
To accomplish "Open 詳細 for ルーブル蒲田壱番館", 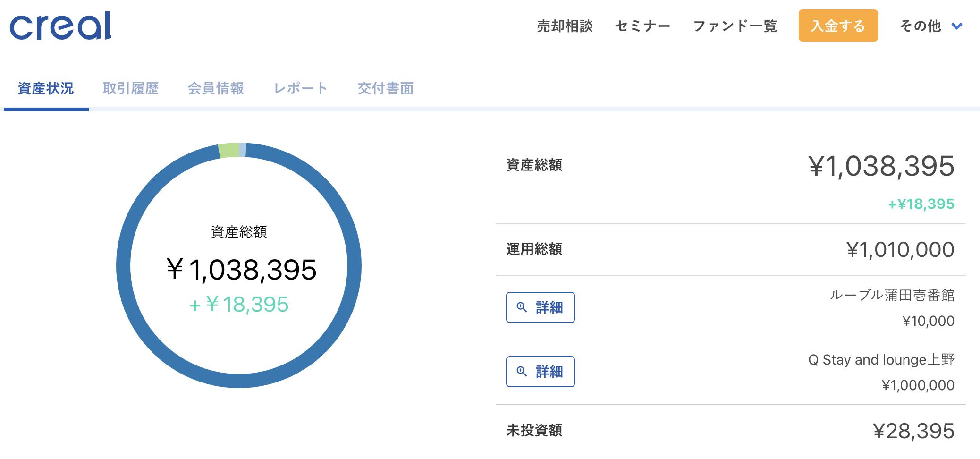I will 540,307.
